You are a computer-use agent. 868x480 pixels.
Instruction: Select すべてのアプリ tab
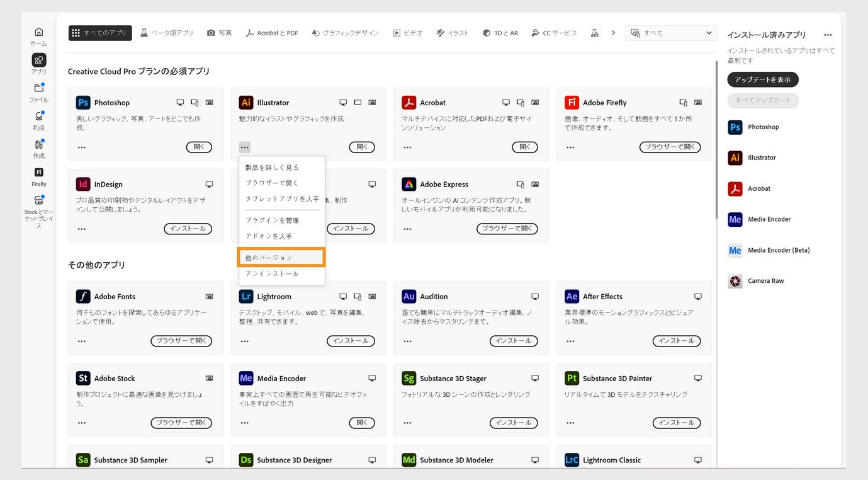pos(100,33)
